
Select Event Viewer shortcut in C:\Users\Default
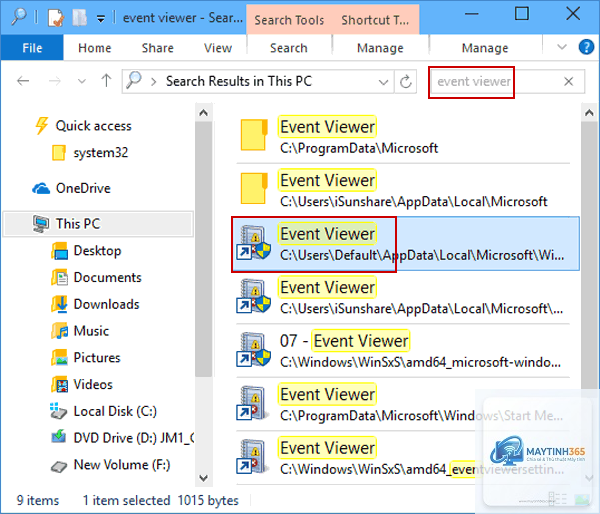pos(406,244)
